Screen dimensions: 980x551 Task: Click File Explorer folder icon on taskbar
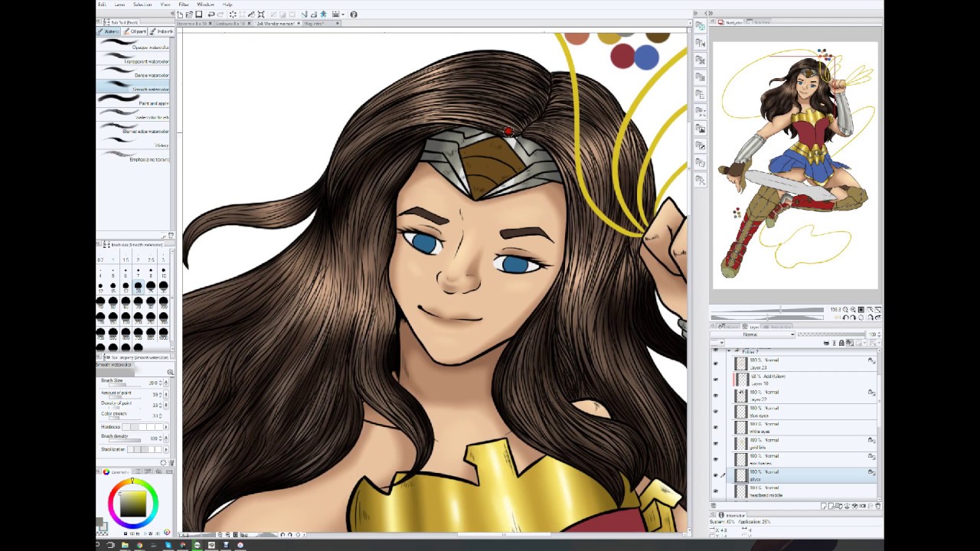(125, 545)
